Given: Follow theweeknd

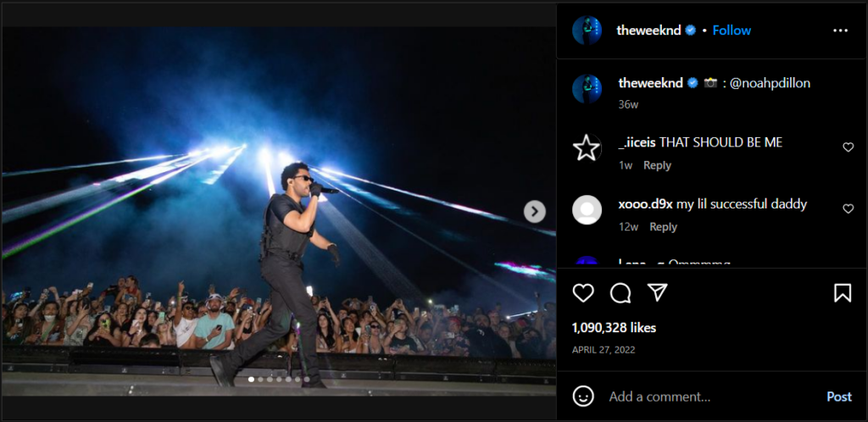Looking at the screenshot, I should [x=732, y=31].
